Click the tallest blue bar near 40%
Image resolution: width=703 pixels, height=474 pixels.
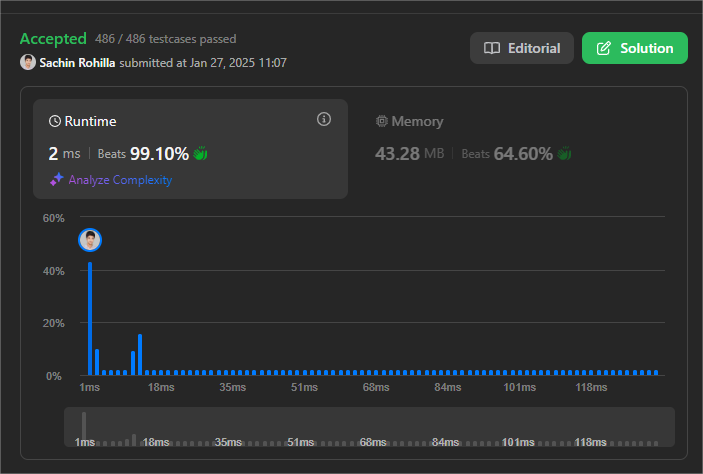pos(90,318)
